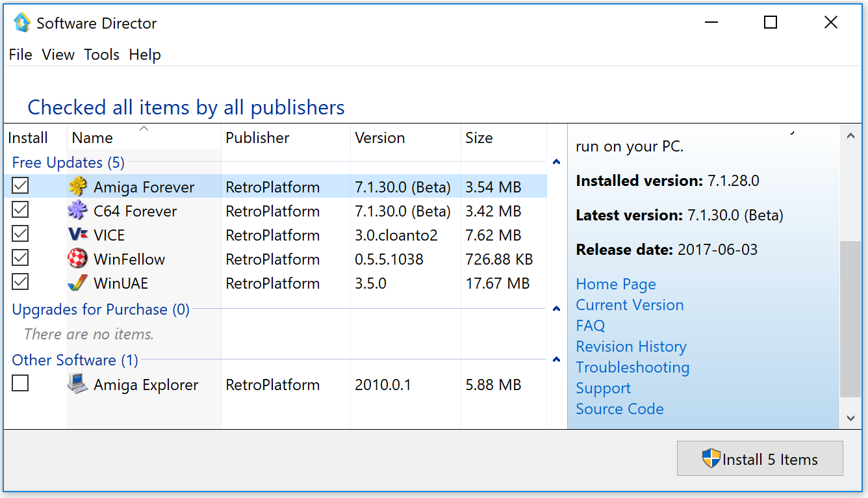
Task: Click the heading Checked all items by all publishers
Action: tap(186, 107)
